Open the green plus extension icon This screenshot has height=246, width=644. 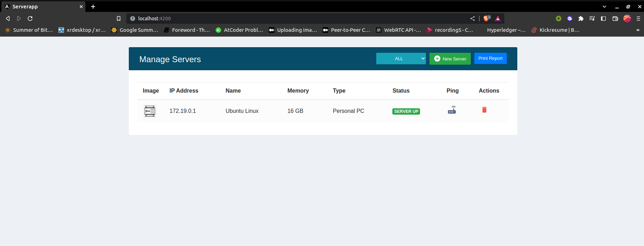(x=559, y=19)
